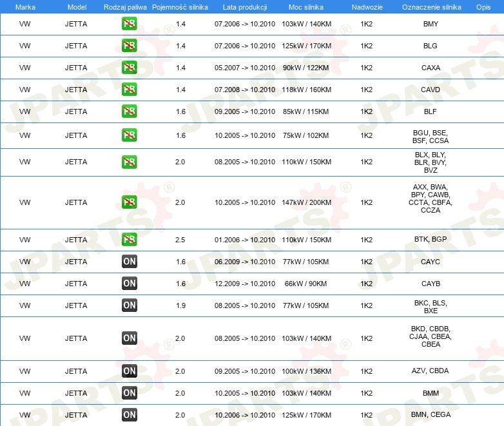
Task: Click production dates 10.2006 -> 10.2010
Action: pyautogui.click(x=245, y=415)
